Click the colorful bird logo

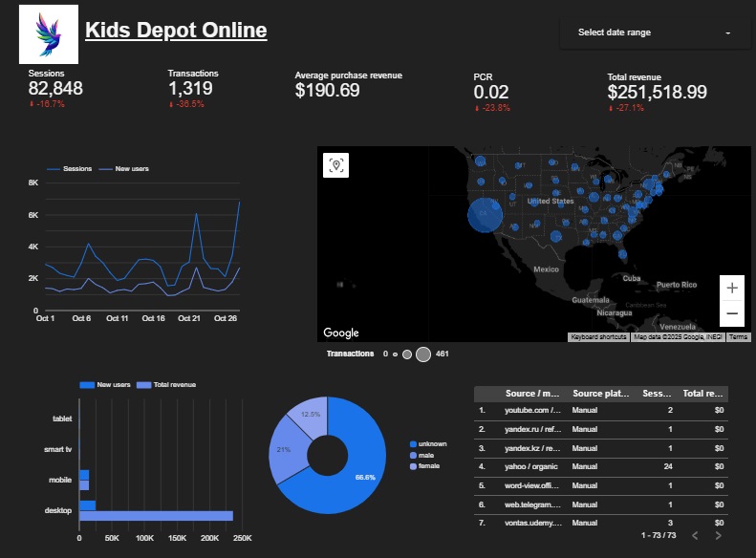tap(47, 33)
